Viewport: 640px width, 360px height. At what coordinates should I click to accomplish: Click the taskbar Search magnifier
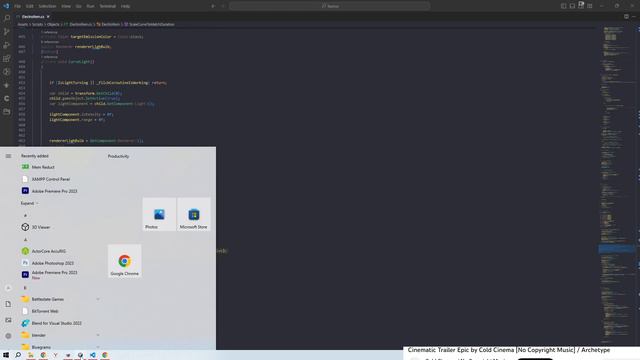click(18, 355)
